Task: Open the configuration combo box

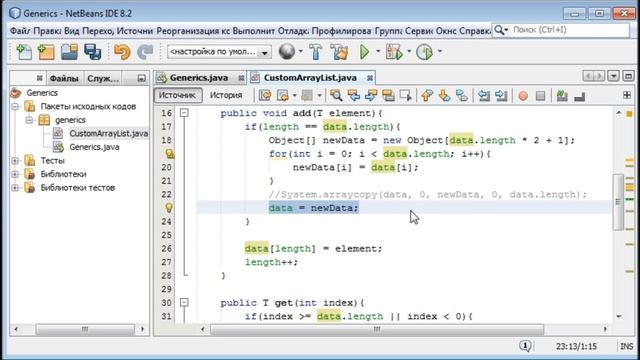Action: click(219, 52)
